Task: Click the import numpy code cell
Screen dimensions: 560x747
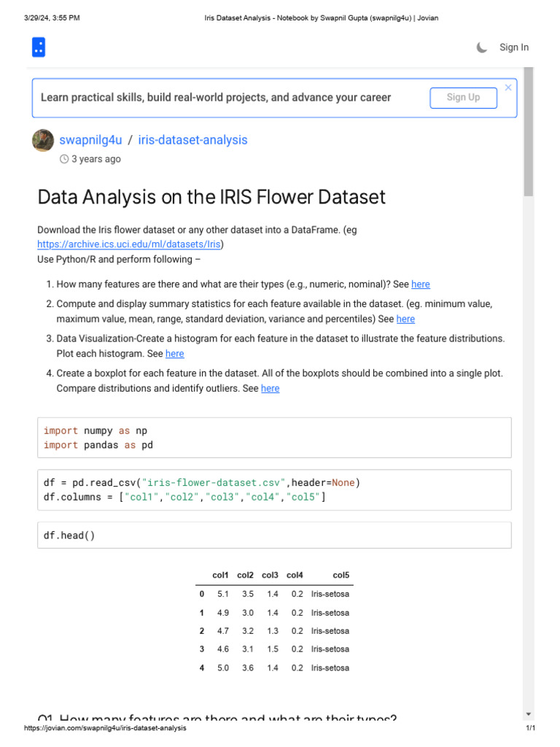Action: click(273, 438)
